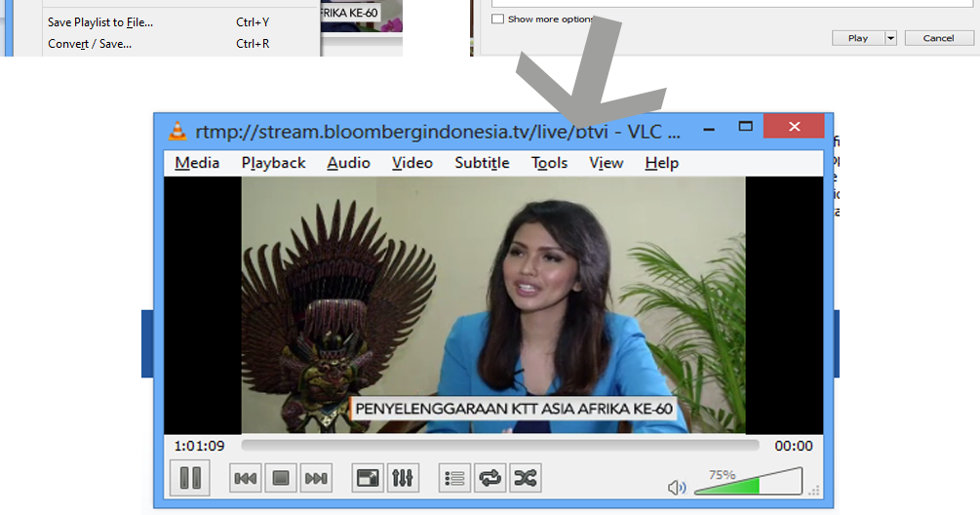Open the View menu
Viewport: 980px width, 515px height.
[606, 163]
